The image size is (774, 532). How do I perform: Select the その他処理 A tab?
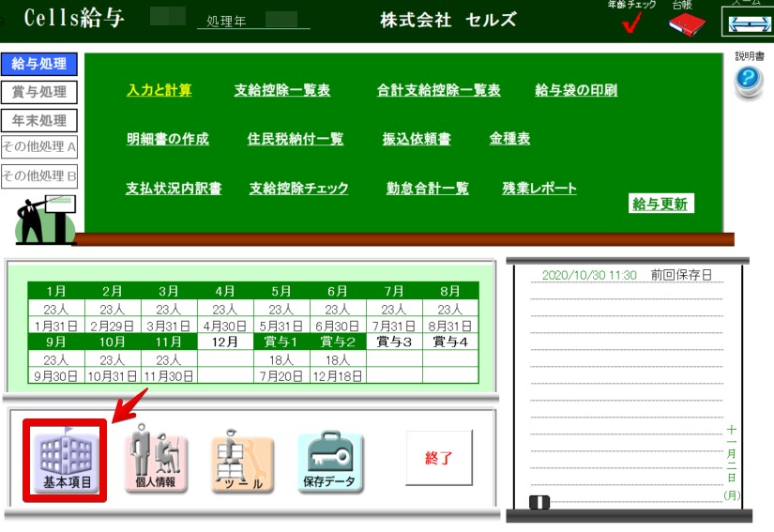(x=38, y=147)
